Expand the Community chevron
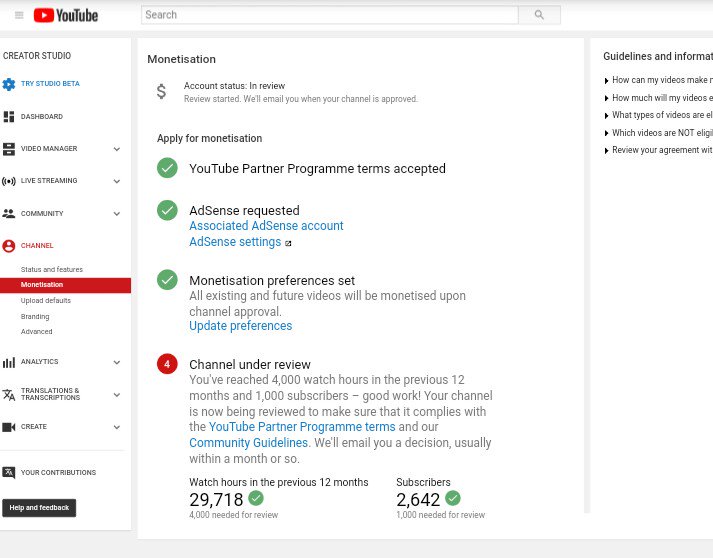The image size is (713, 558). [x=117, y=214]
